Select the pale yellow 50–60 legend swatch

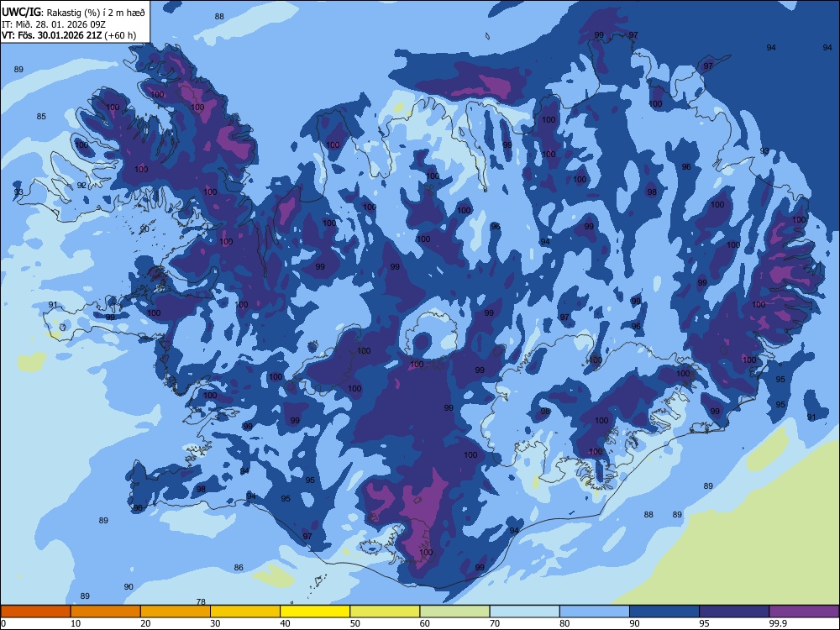point(385,612)
